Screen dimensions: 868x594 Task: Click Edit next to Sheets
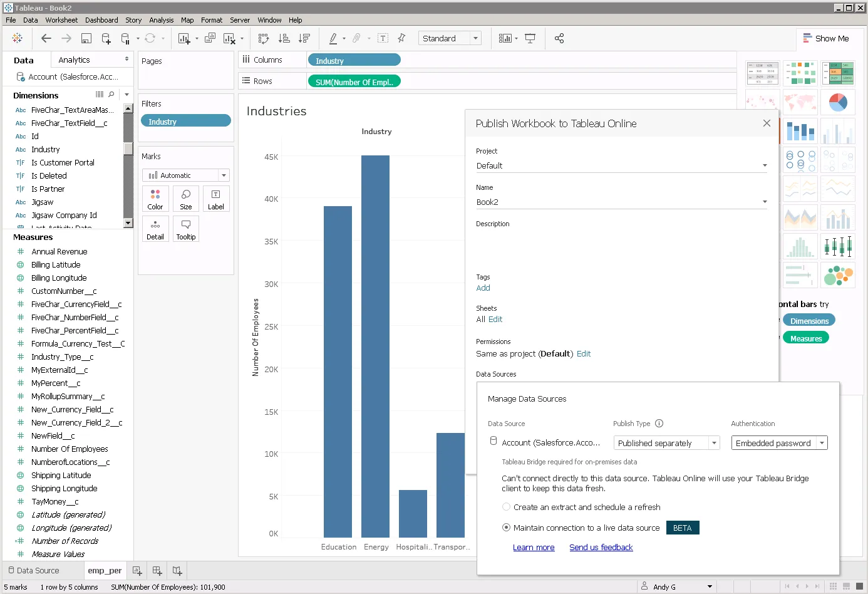point(495,319)
